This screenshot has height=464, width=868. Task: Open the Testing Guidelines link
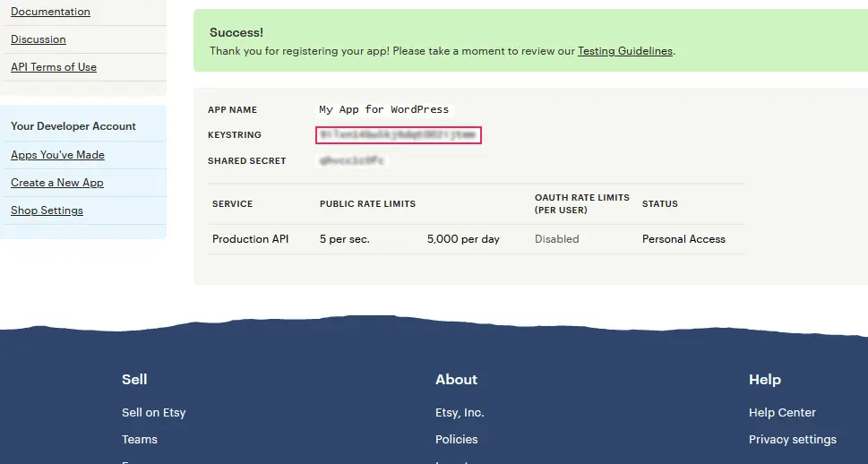(x=625, y=51)
